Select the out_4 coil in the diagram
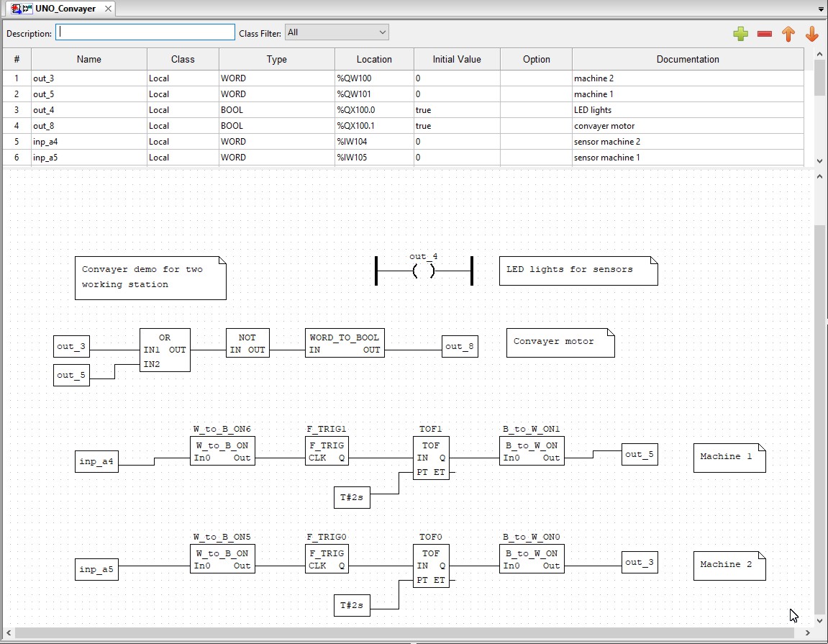Viewport: 828px width, 644px height. 424,271
